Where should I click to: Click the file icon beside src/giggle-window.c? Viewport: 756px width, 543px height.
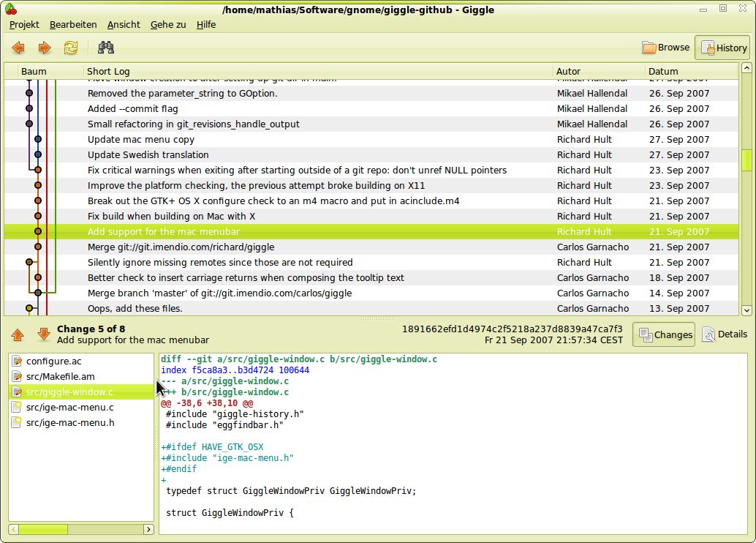click(16, 392)
